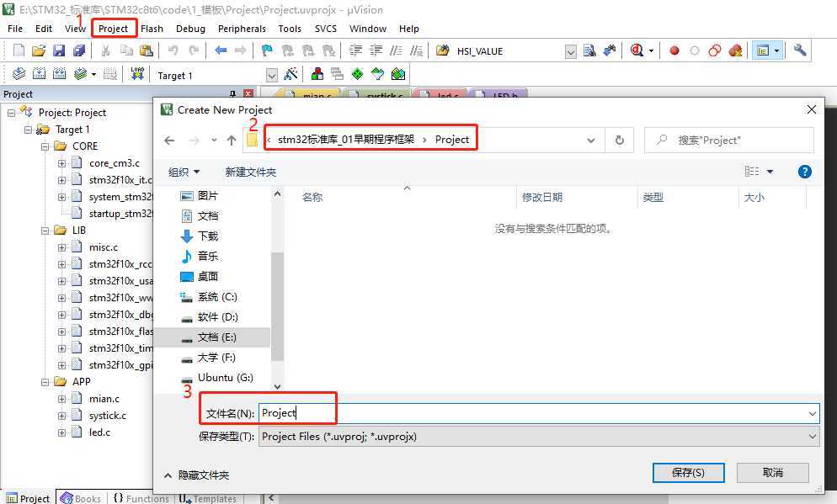The image size is (837, 504).
Task: Insert a bookmark with the flag icon
Action: click(x=267, y=50)
